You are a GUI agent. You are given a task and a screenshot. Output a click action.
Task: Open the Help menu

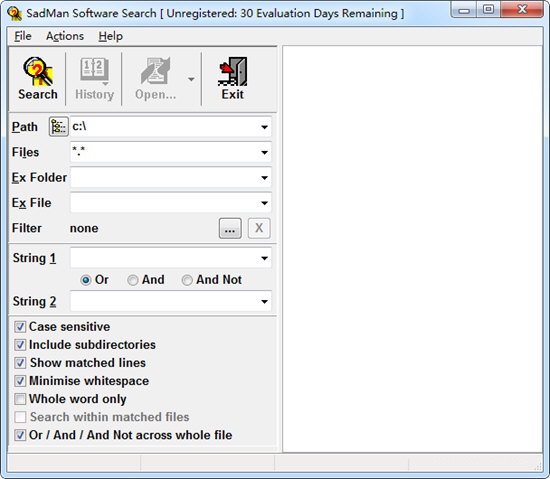point(110,36)
